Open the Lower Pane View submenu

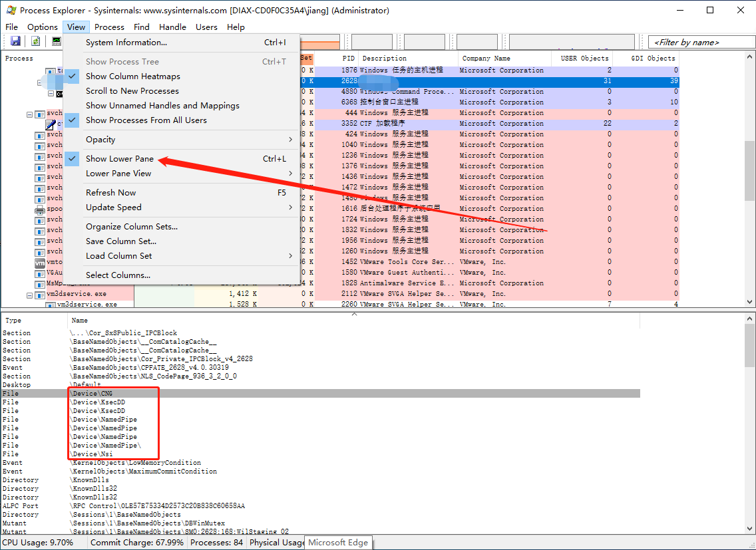120,174
